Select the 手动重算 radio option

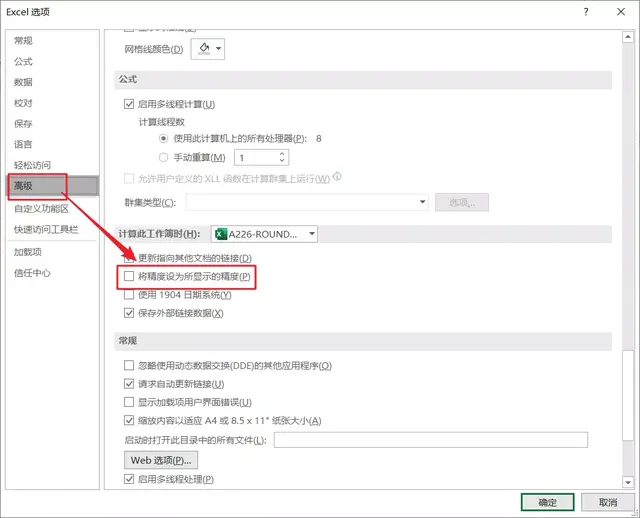[163, 157]
